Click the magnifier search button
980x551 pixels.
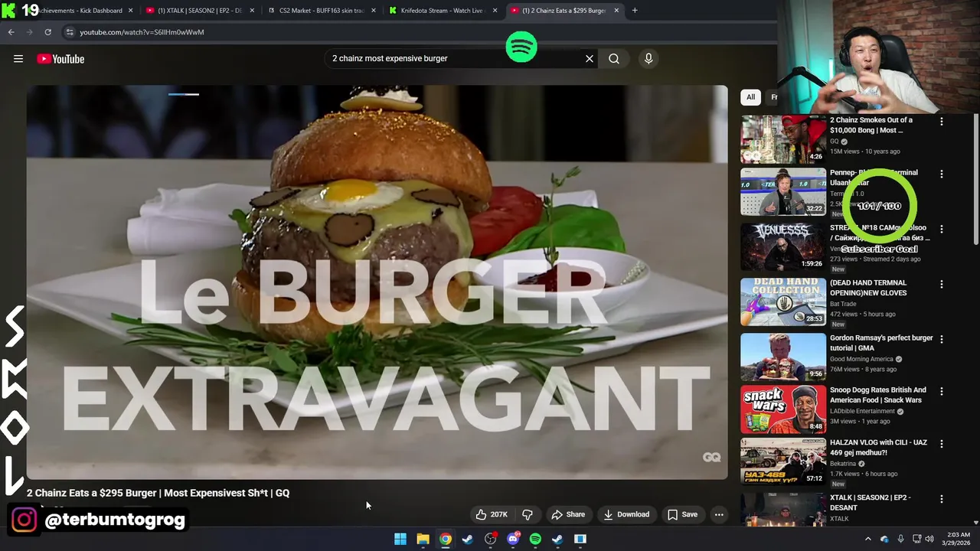click(x=614, y=58)
